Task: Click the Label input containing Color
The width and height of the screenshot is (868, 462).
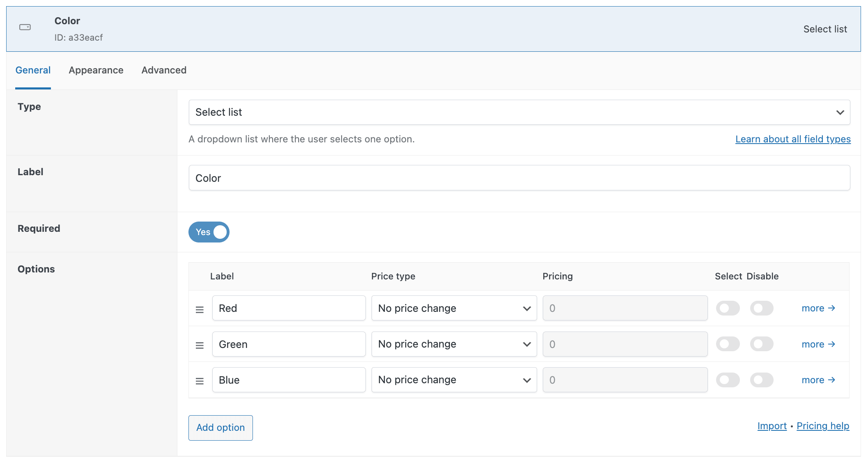Action: (519, 177)
